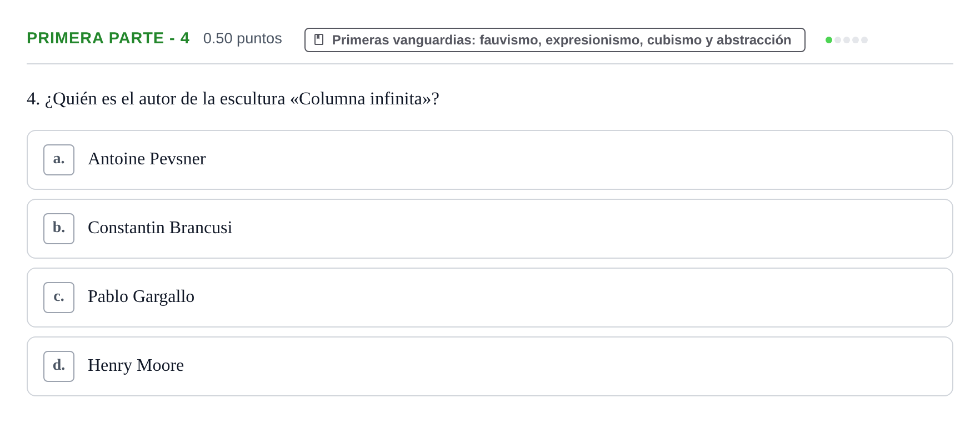980x423 pixels.
Task: Click the 0.50 puntos score label
Action: pos(243,38)
